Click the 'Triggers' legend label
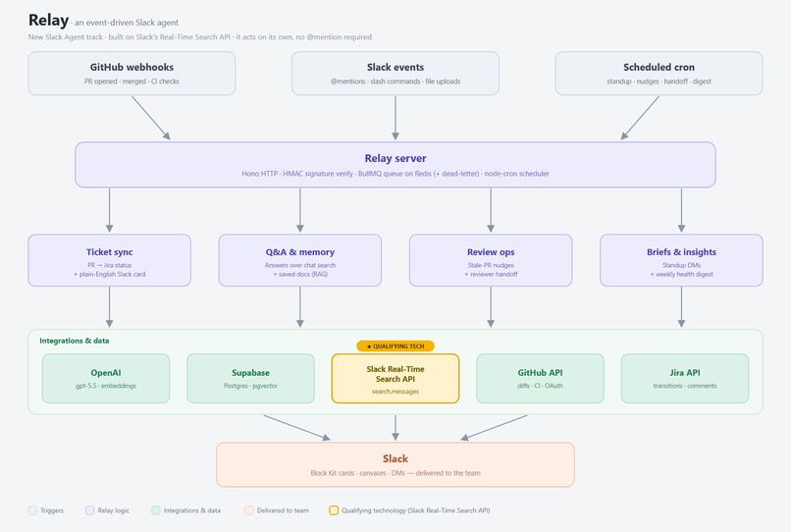791x532 pixels. 52,510
